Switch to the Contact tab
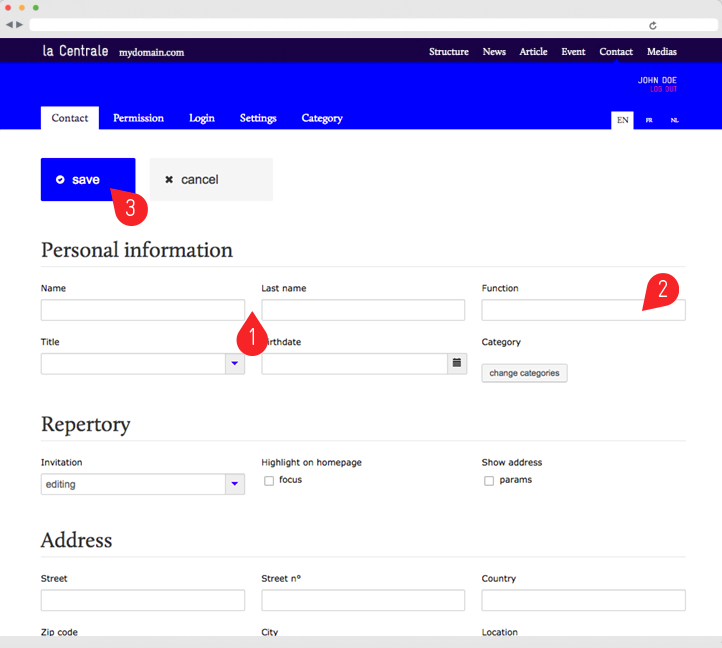This screenshot has width=722, height=648. tap(70, 118)
